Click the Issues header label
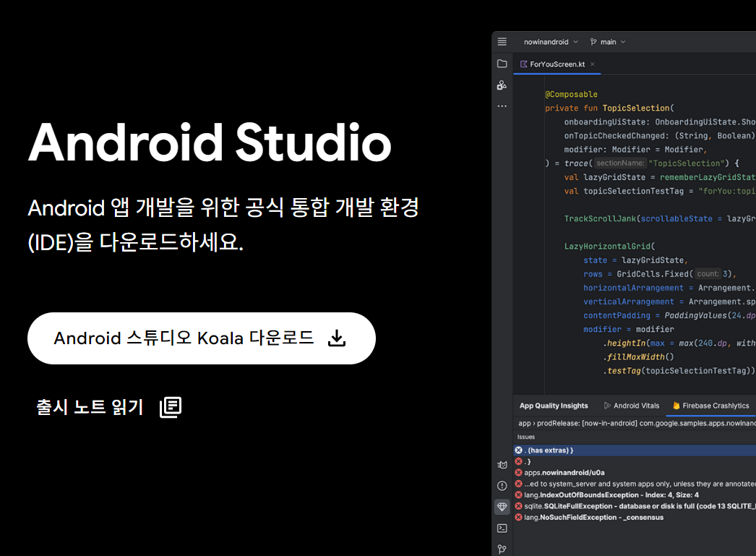 pyautogui.click(x=526, y=437)
